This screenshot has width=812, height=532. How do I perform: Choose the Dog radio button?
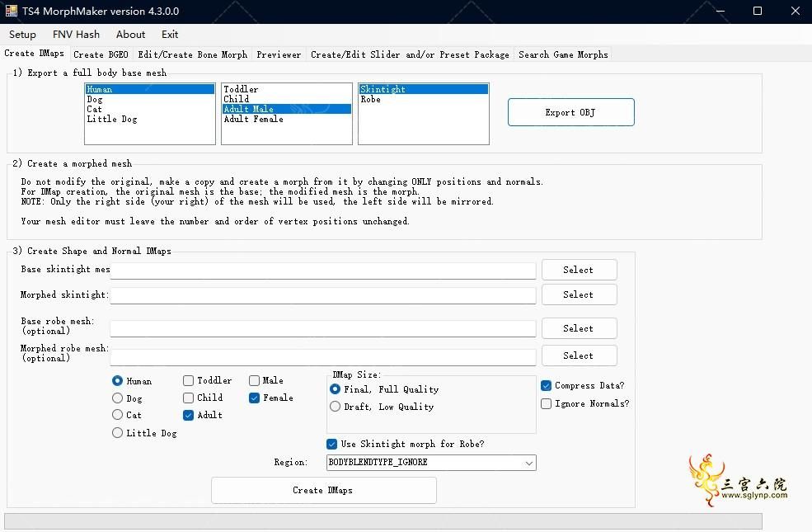pos(118,398)
